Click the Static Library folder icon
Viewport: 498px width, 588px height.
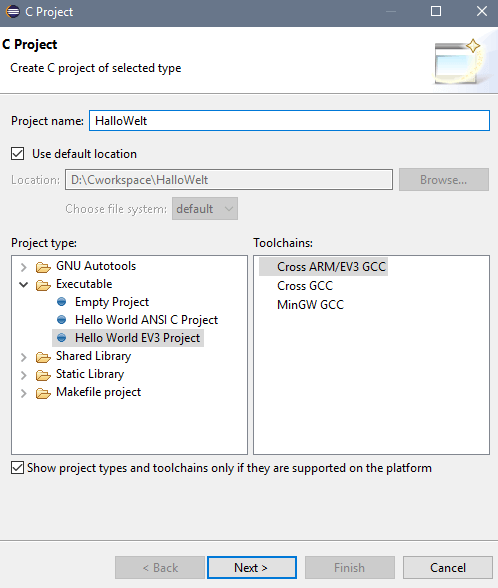point(43,375)
